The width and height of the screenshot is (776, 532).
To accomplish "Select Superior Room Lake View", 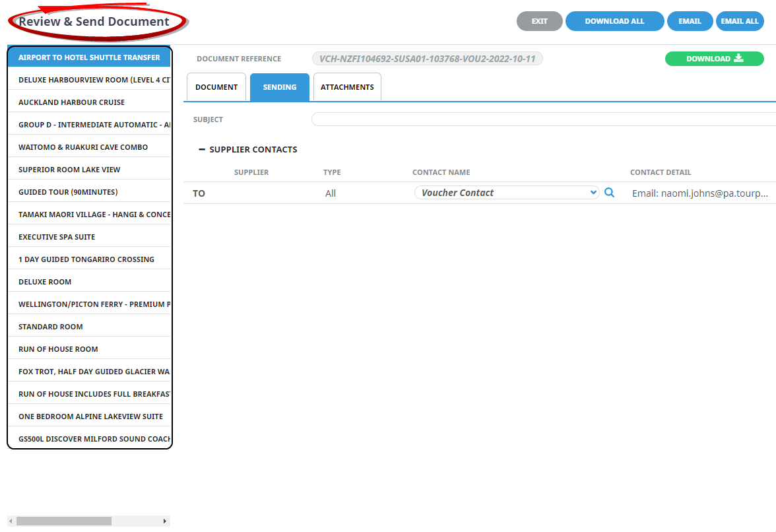I will click(89, 170).
